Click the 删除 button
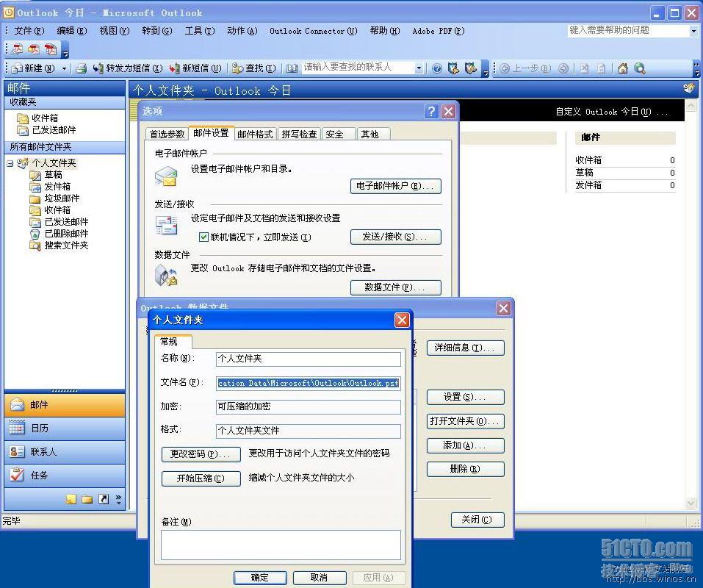This screenshot has width=703, height=588. (466, 470)
